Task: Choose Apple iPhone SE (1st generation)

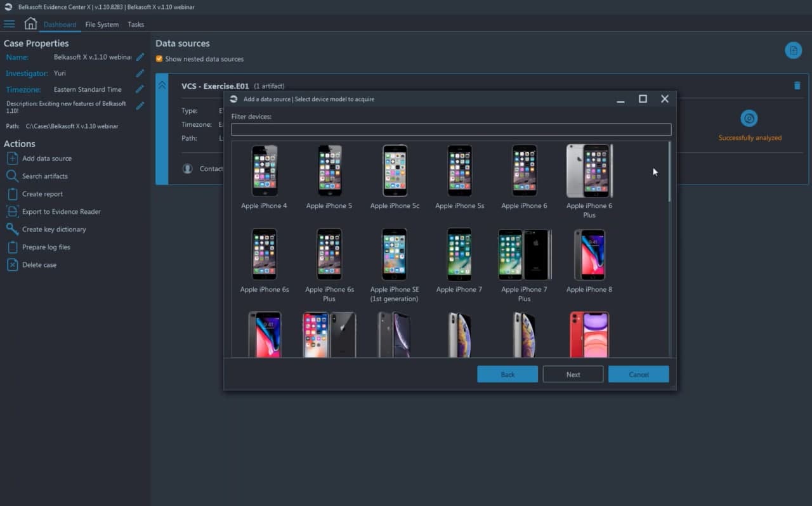Action: (395, 265)
